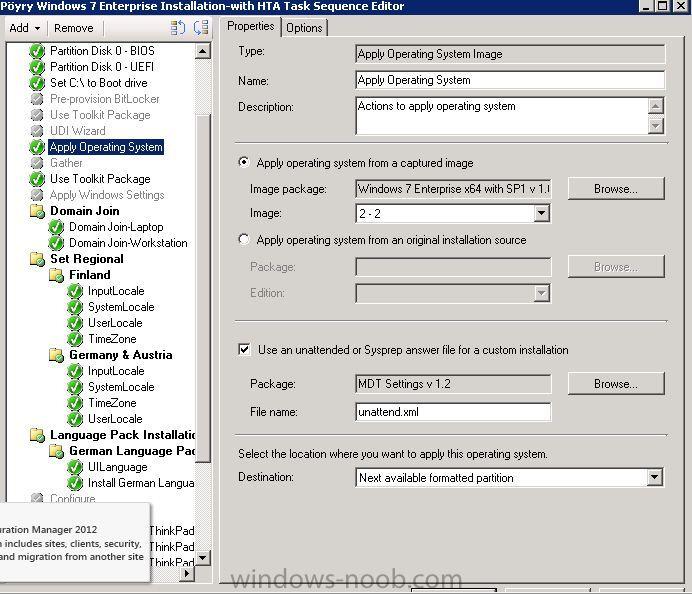Toggle Use an unattended or Sysprep answer file
The width and height of the screenshot is (692, 594).
pyautogui.click(x=244, y=350)
